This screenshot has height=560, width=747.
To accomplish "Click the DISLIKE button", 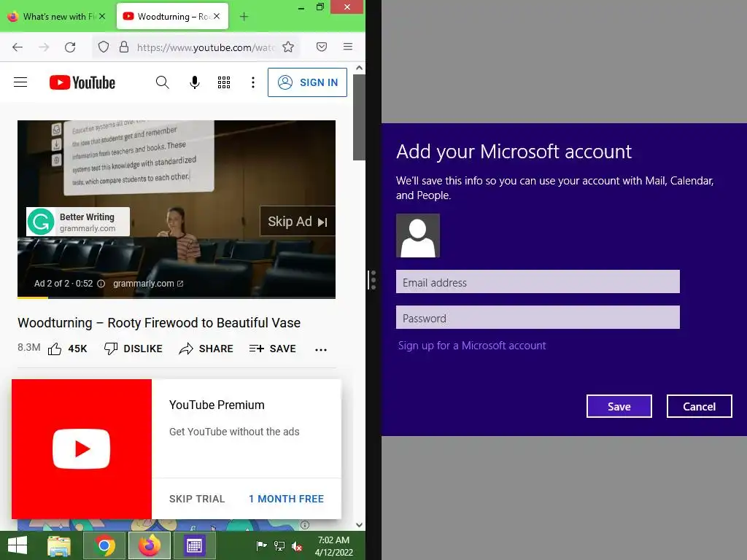I will [x=133, y=349].
